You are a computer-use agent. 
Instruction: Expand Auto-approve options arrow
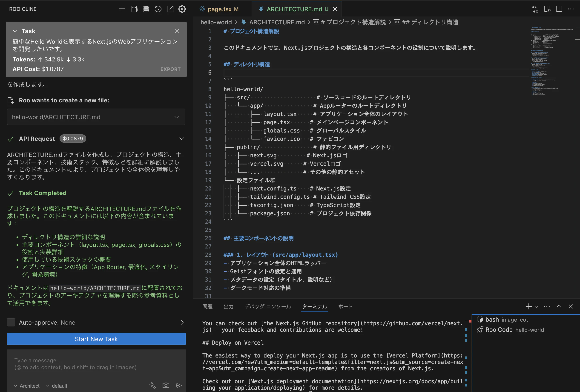[x=182, y=322]
